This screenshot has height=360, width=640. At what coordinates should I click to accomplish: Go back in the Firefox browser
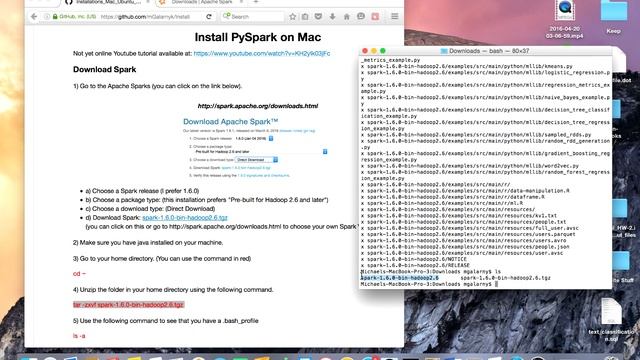[34, 17]
